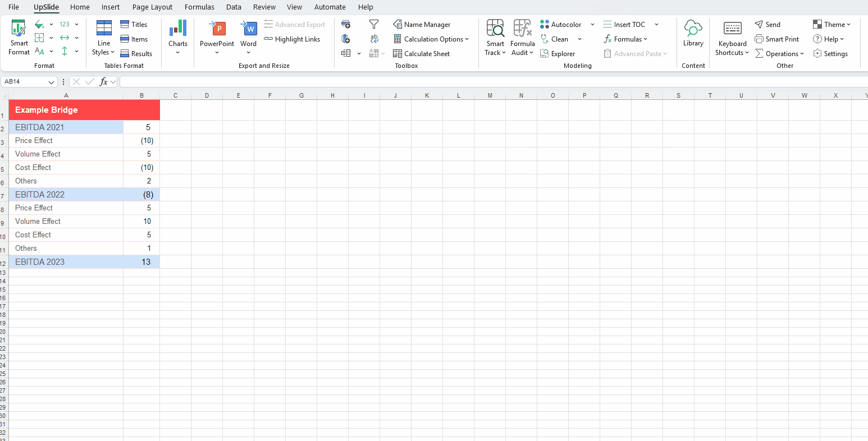Click in the formula bar

493,82
